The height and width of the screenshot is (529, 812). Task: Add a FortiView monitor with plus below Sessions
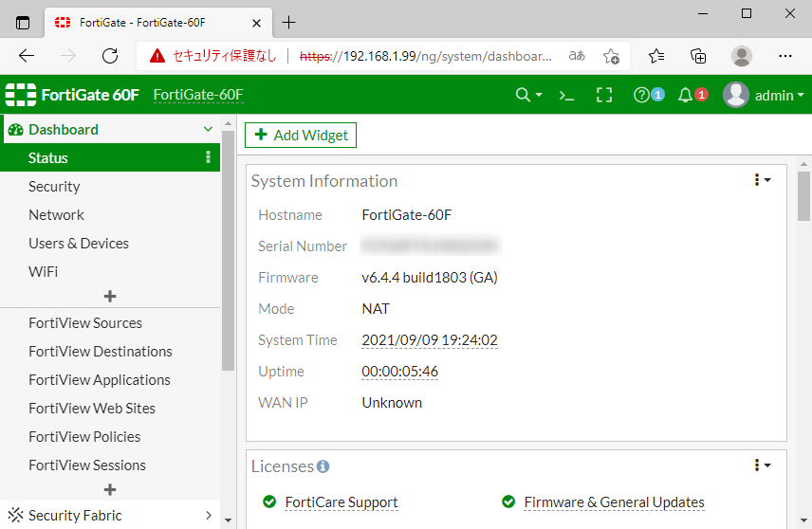coord(110,489)
